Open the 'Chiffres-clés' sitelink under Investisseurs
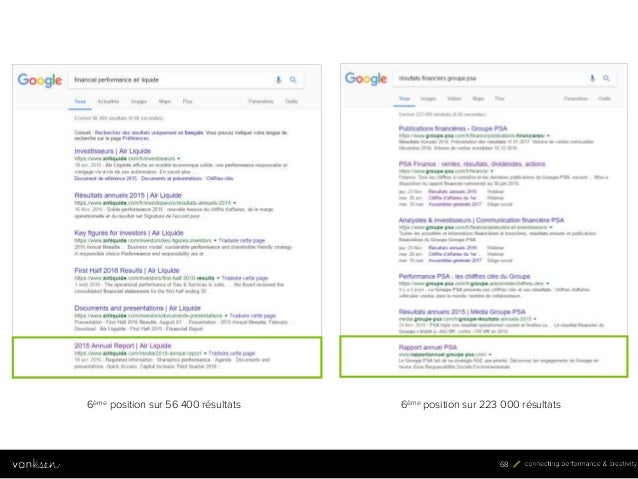Image resolution: width=638 pixels, height=479 pixels. pyautogui.click(x=220, y=178)
